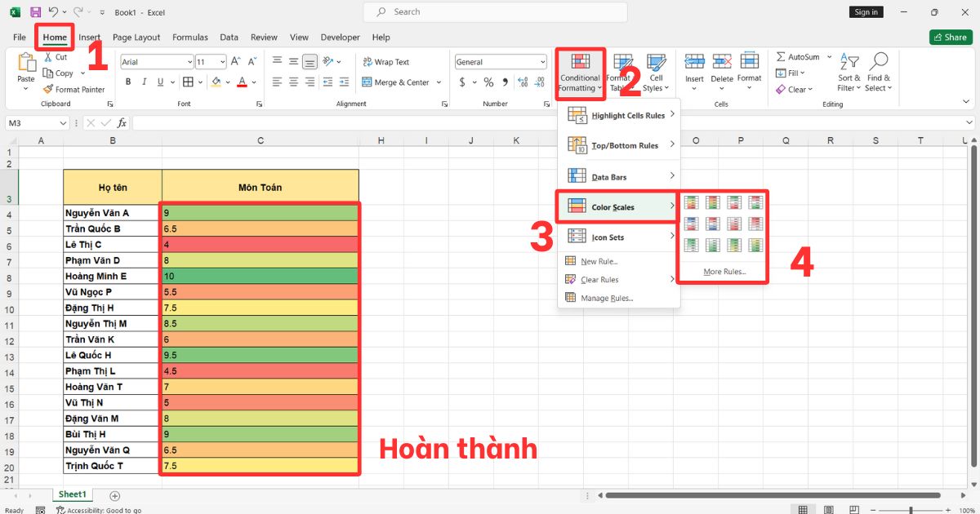Expand the Name Box dropdown for M3
980x514 pixels.
(x=64, y=122)
